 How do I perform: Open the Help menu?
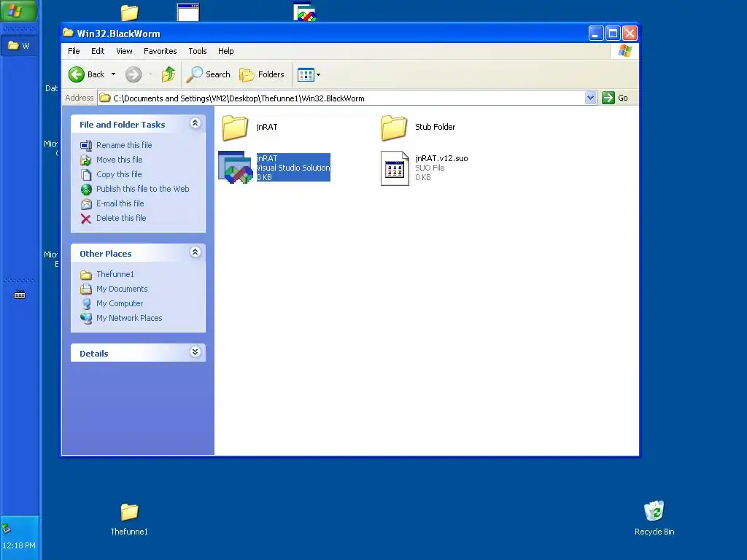pos(226,51)
